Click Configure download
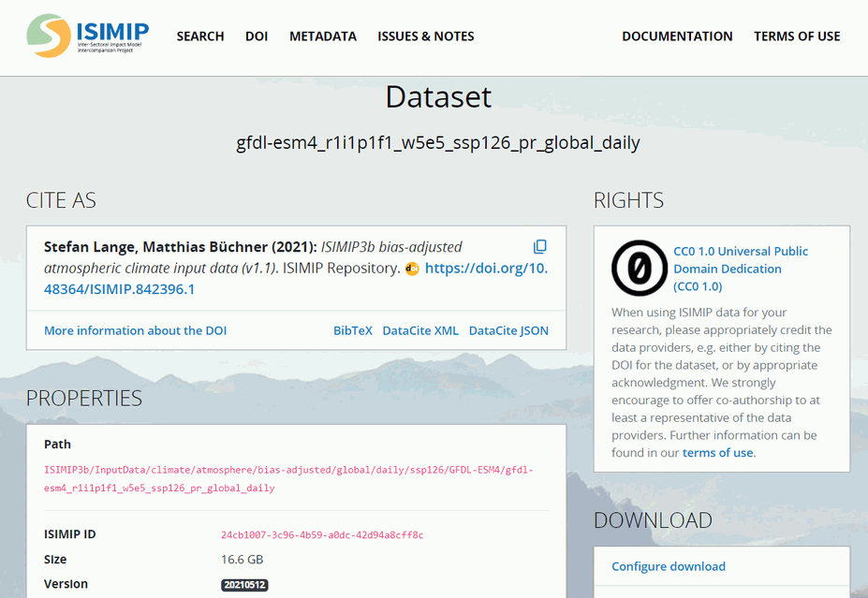This screenshot has height=598, width=868. 669,566
